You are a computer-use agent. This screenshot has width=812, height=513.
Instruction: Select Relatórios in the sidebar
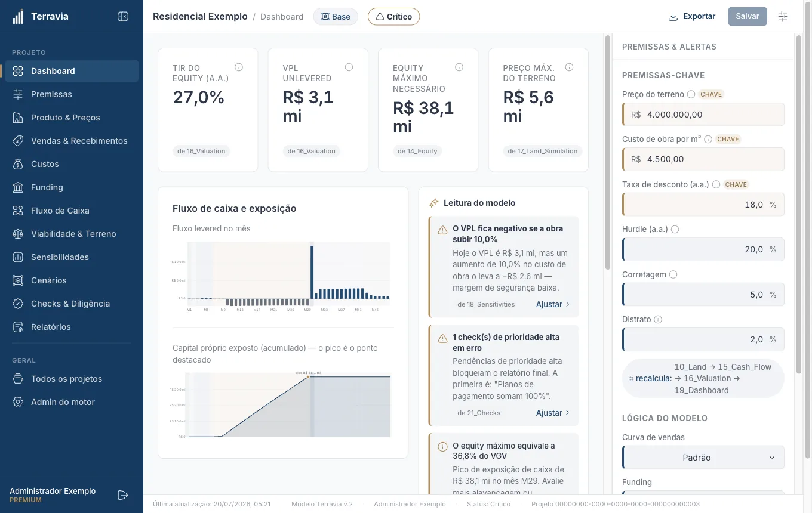(72, 327)
